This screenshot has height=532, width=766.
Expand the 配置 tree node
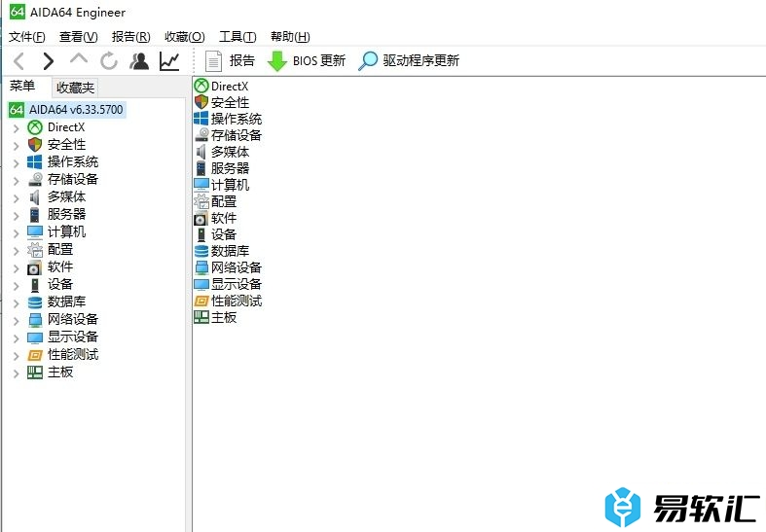tap(17, 250)
